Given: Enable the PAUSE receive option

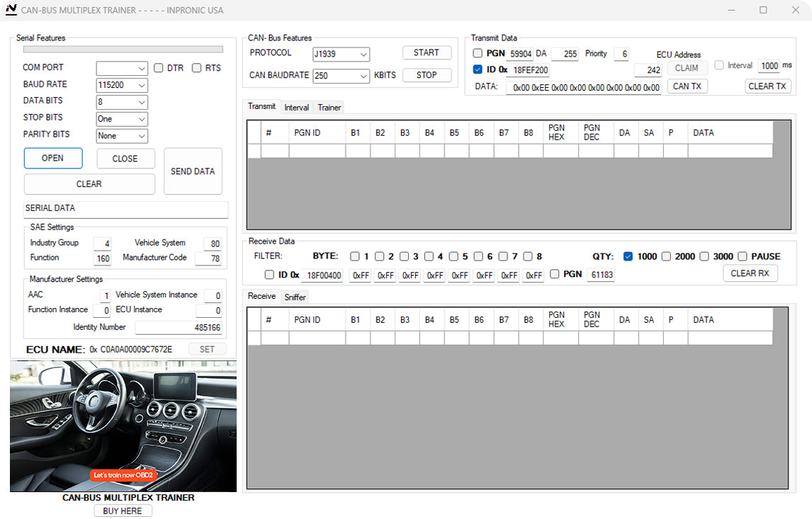Looking at the screenshot, I should pyautogui.click(x=743, y=256).
